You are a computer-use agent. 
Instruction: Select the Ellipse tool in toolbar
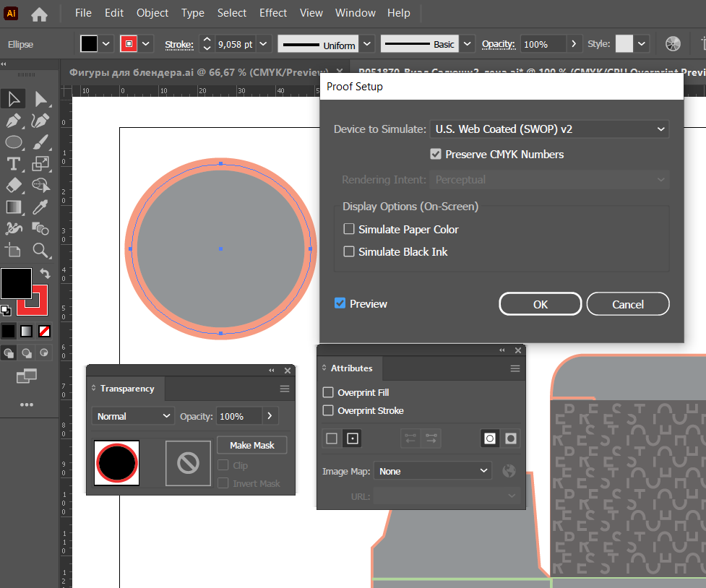pos(14,142)
